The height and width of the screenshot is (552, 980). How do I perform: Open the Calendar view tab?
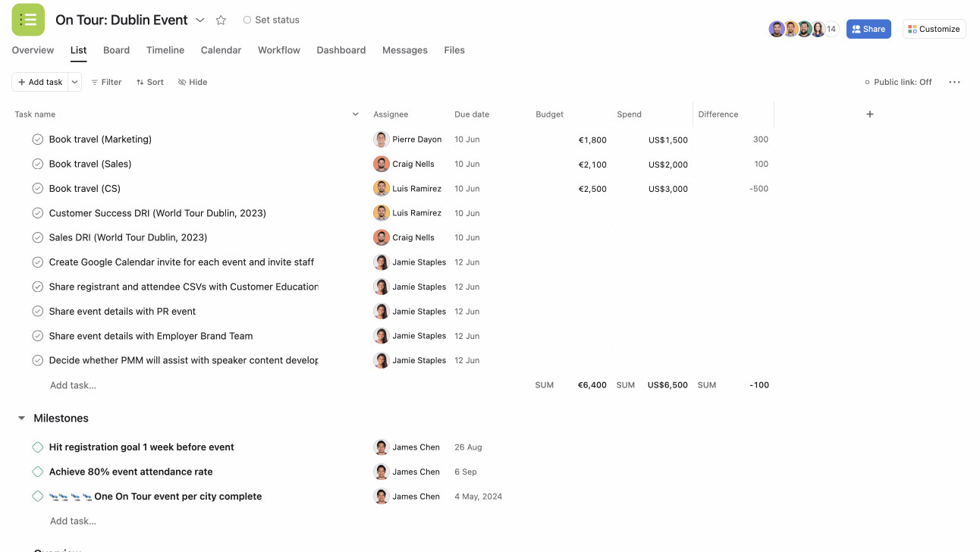pos(221,50)
